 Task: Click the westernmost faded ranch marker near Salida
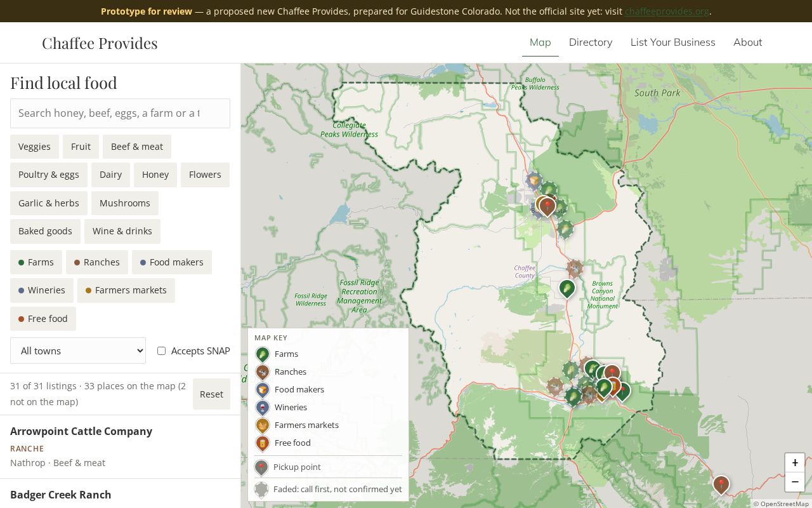point(555,386)
